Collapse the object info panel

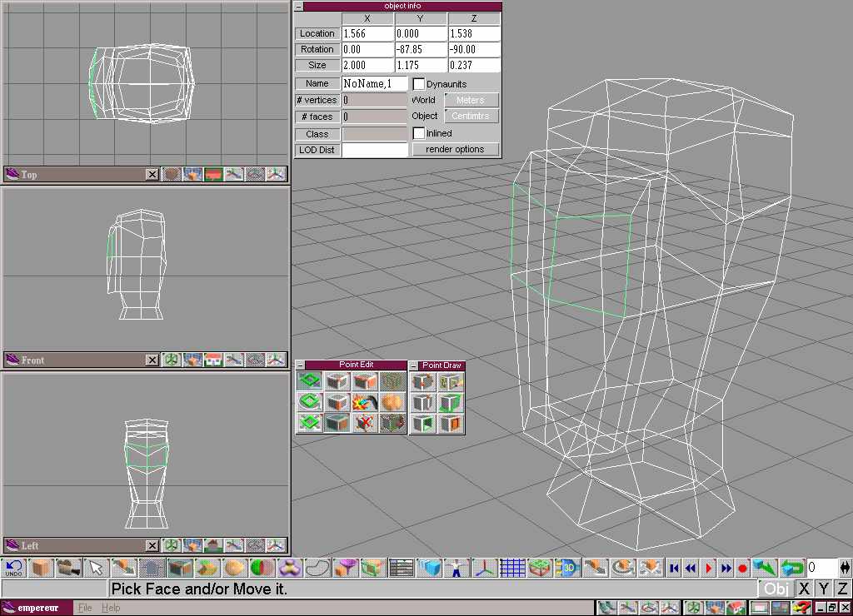click(x=299, y=7)
